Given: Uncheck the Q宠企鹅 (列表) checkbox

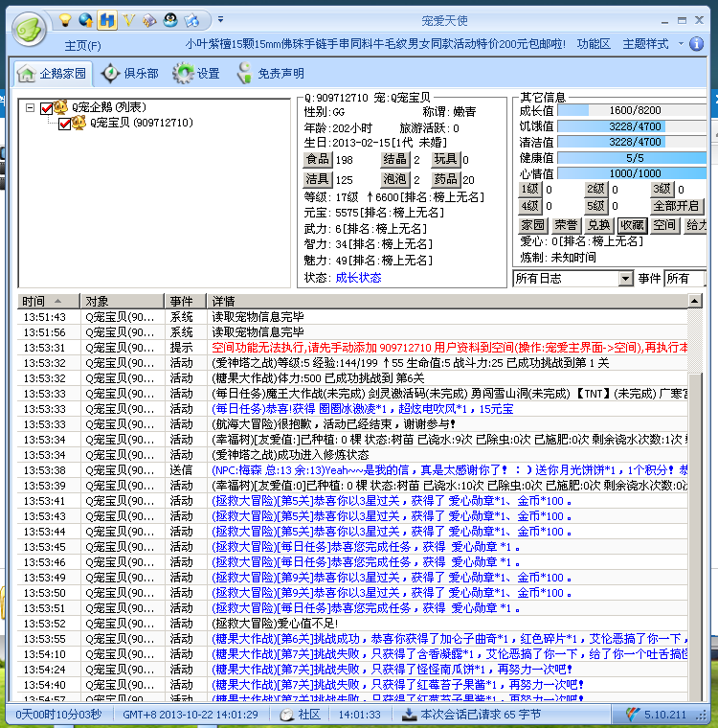Looking at the screenshot, I should coord(46,108).
